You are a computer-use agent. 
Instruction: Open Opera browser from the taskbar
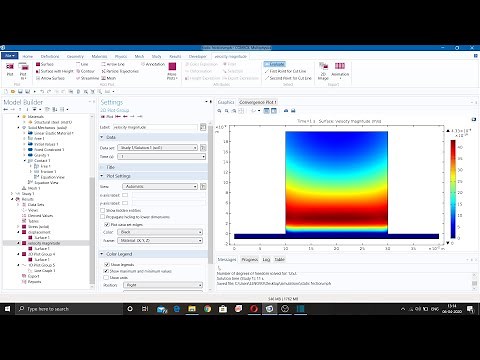[x=254, y=309]
